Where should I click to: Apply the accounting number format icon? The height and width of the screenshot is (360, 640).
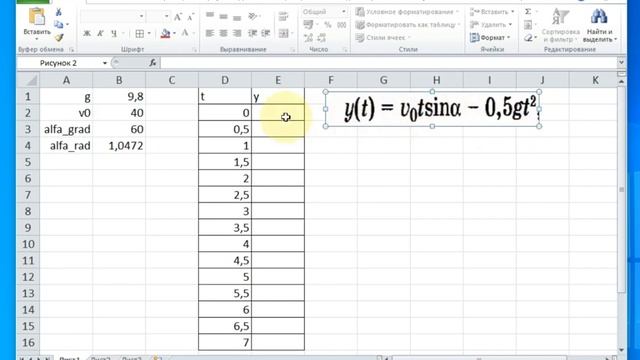(309, 25)
